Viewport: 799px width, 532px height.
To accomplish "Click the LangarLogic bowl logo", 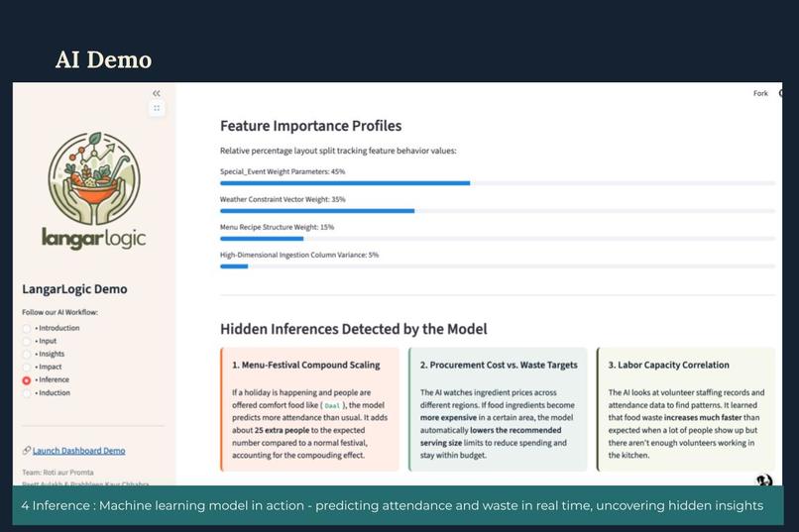I will click(x=94, y=178).
